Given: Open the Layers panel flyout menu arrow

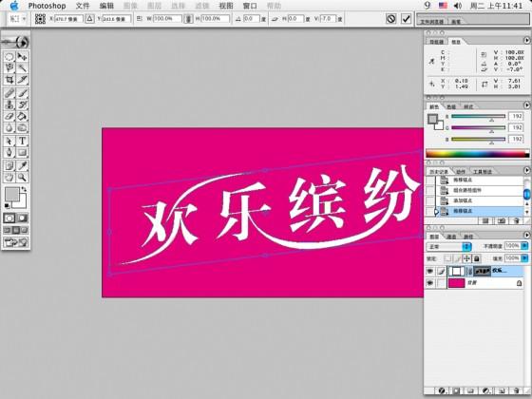Looking at the screenshot, I should (526, 235).
